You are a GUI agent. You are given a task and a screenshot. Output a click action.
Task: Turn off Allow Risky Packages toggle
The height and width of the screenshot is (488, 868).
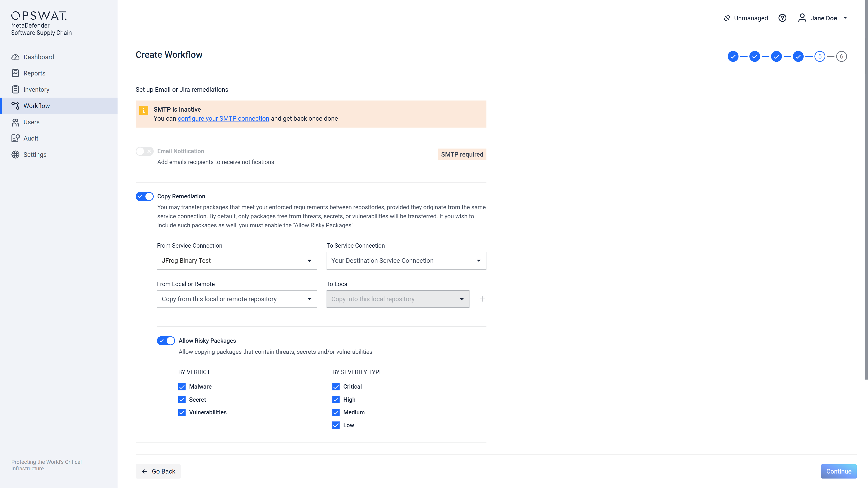(166, 341)
